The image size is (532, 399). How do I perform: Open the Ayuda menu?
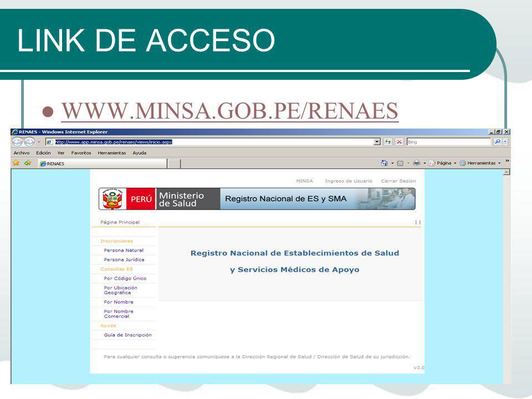140,153
